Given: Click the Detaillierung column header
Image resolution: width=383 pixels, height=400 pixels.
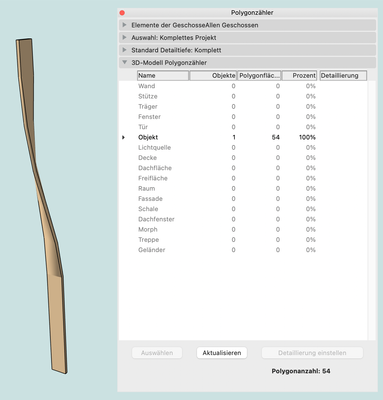Looking at the screenshot, I should point(343,76).
